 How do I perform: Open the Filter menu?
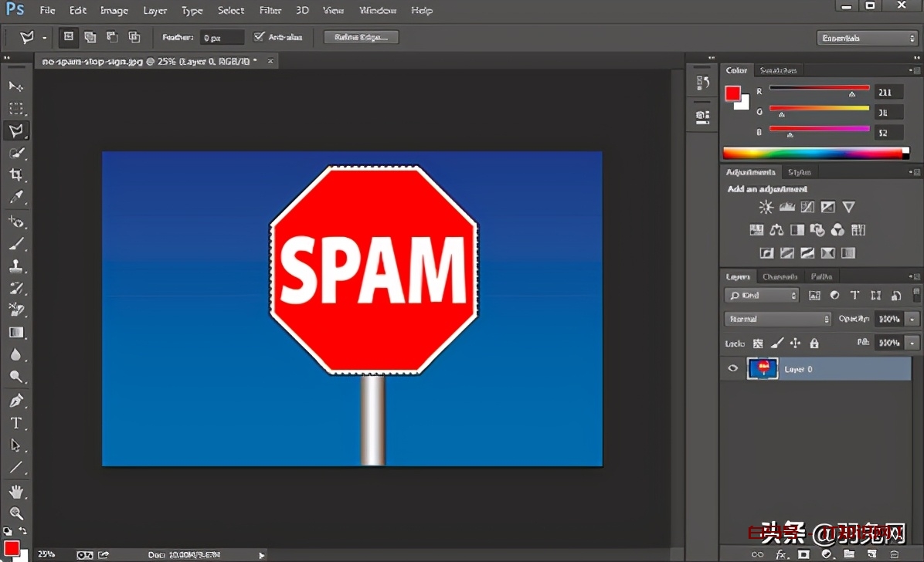270,11
